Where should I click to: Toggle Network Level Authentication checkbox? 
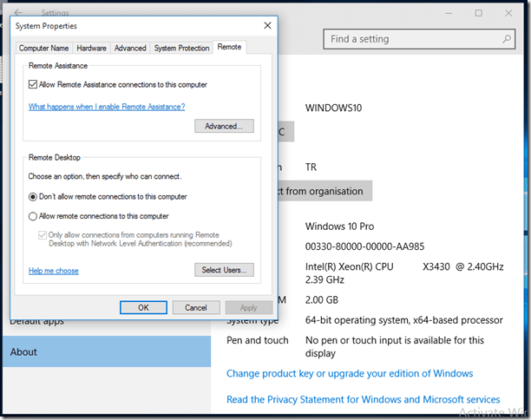click(x=43, y=235)
